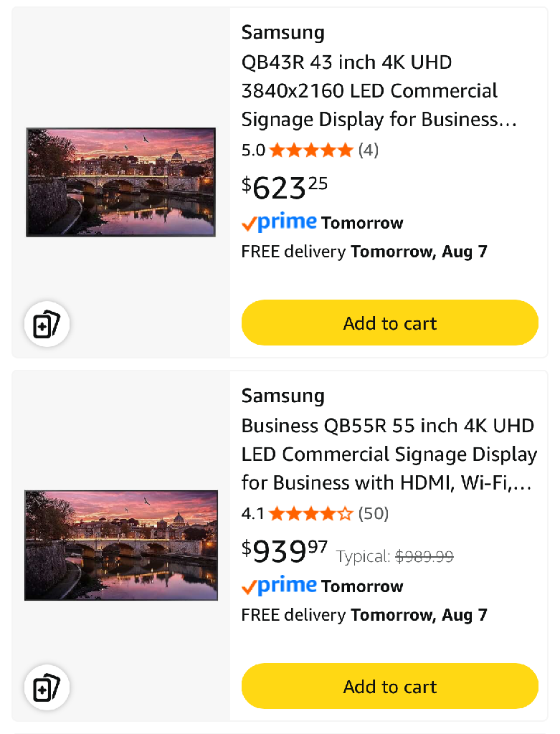Select the $623.25 price
Screen dimensions: 560x734
[285, 188]
